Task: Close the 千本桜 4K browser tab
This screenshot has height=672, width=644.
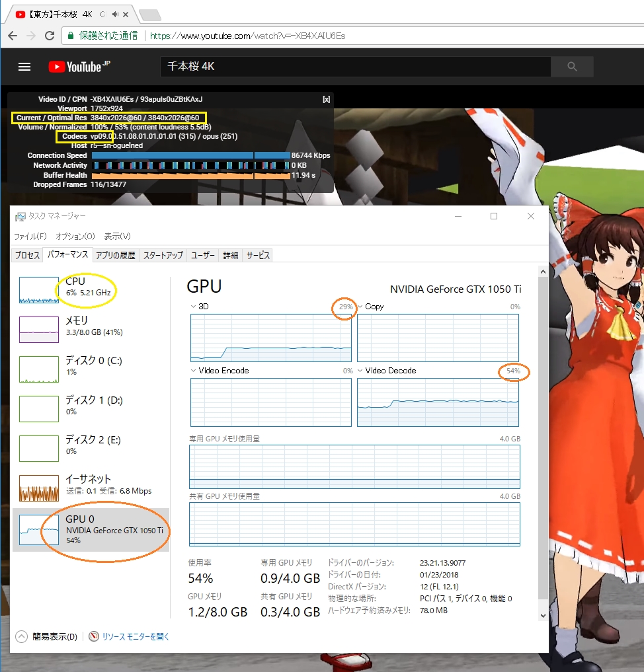Action: click(x=126, y=14)
